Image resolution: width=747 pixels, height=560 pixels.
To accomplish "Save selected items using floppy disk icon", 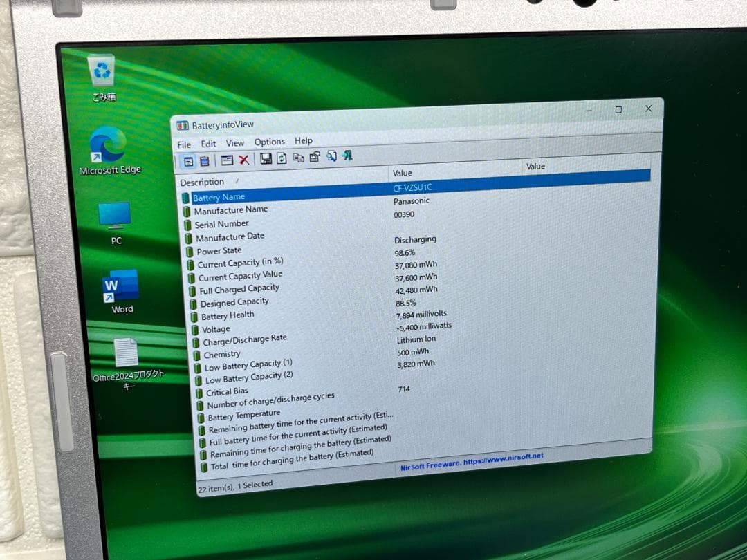I will 266,158.
